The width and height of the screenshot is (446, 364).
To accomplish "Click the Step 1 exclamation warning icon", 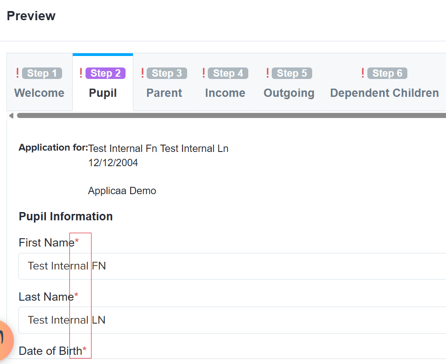I will coord(17,73).
